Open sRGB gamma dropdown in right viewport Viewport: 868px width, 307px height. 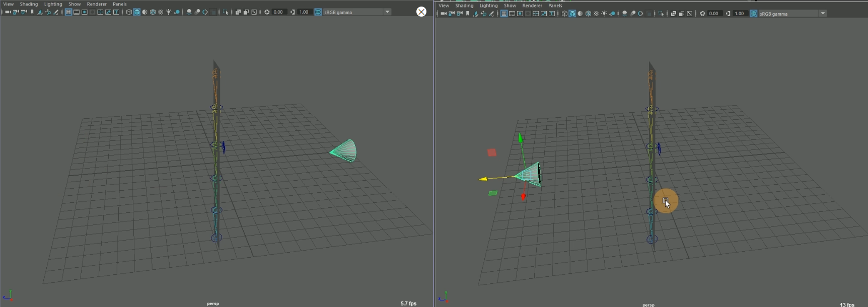coord(823,14)
